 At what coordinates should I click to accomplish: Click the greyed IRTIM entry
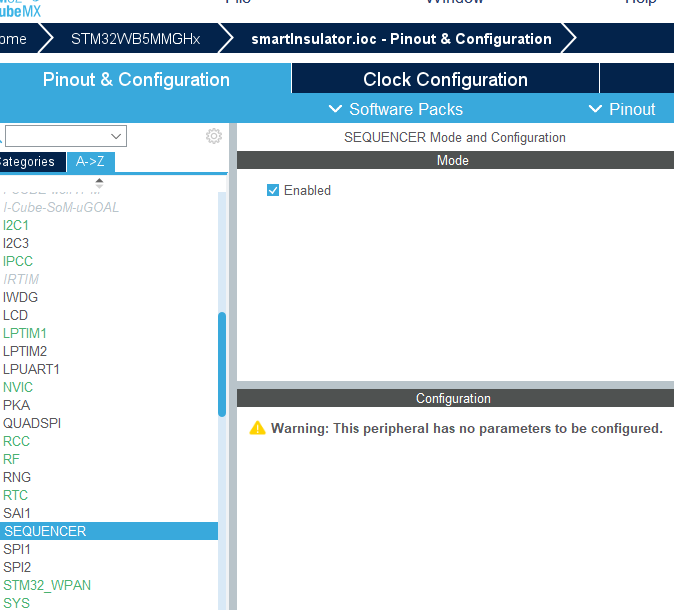click(21, 279)
